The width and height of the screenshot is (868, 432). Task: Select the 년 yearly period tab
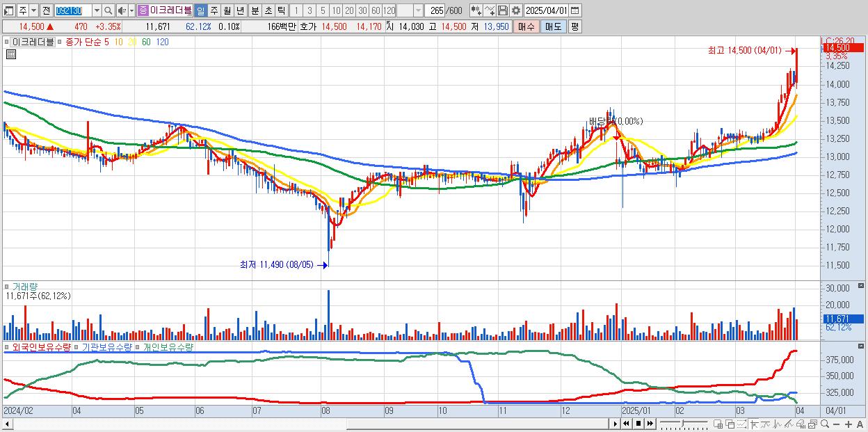point(240,10)
